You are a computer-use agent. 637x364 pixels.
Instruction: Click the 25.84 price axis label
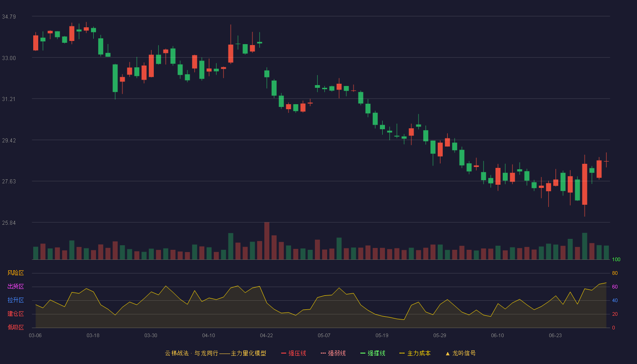[x=9, y=223]
